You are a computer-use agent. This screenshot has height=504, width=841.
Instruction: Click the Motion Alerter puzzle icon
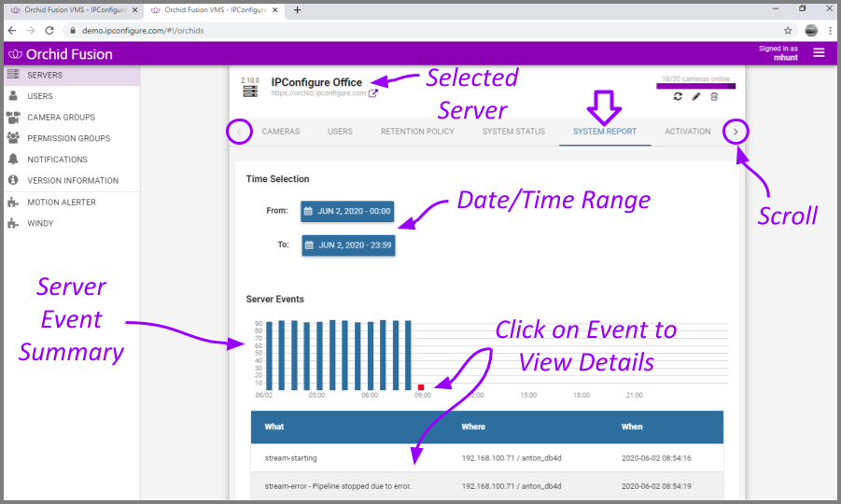pyautogui.click(x=13, y=203)
